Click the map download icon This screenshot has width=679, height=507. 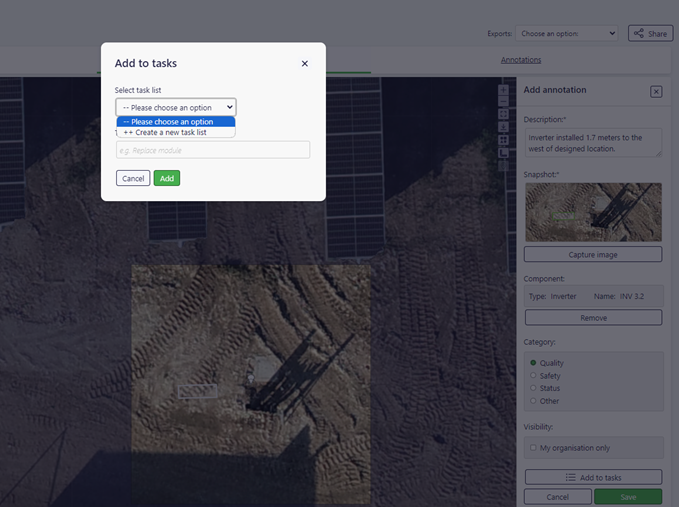pos(503,127)
